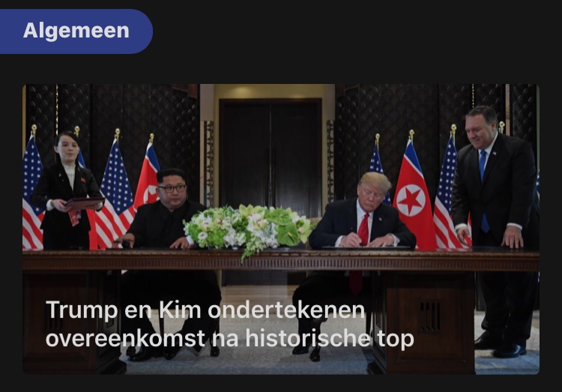
Task: Click the headline text 'Trump en Kim ondertekenen'
Action: click(x=205, y=310)
